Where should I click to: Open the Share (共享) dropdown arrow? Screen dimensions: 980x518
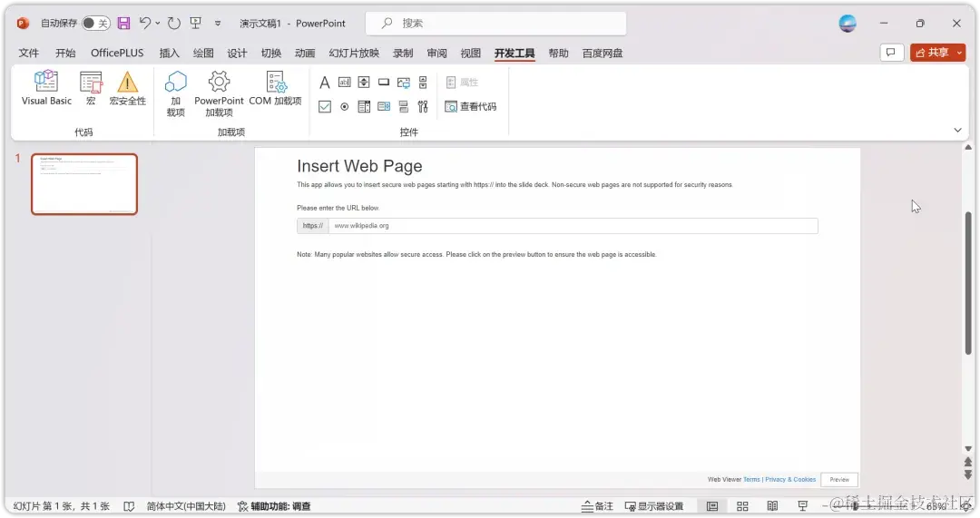click(x=959, y=53)
